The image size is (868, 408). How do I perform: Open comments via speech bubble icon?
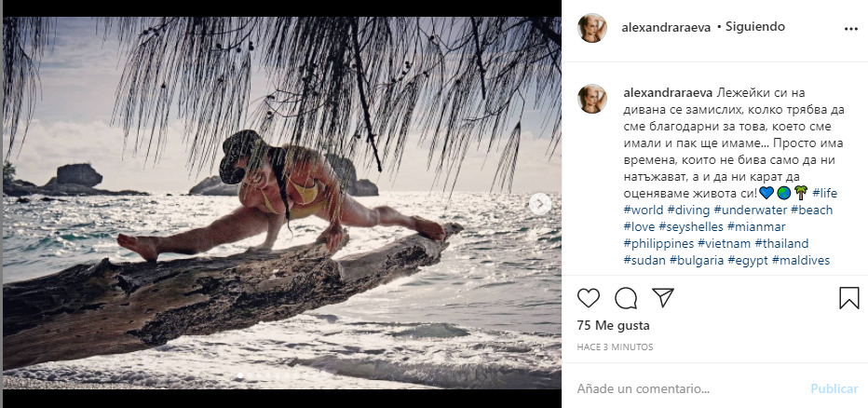coord(626,298)
